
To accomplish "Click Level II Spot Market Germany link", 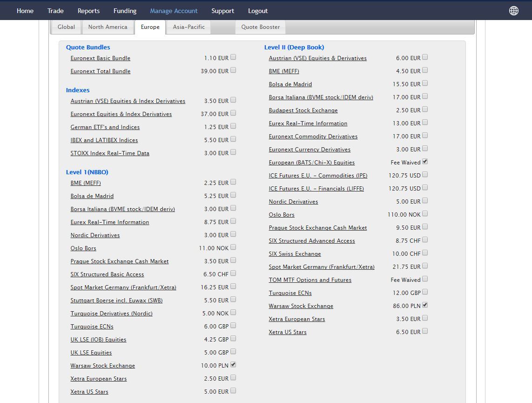I will pos(322,267).
